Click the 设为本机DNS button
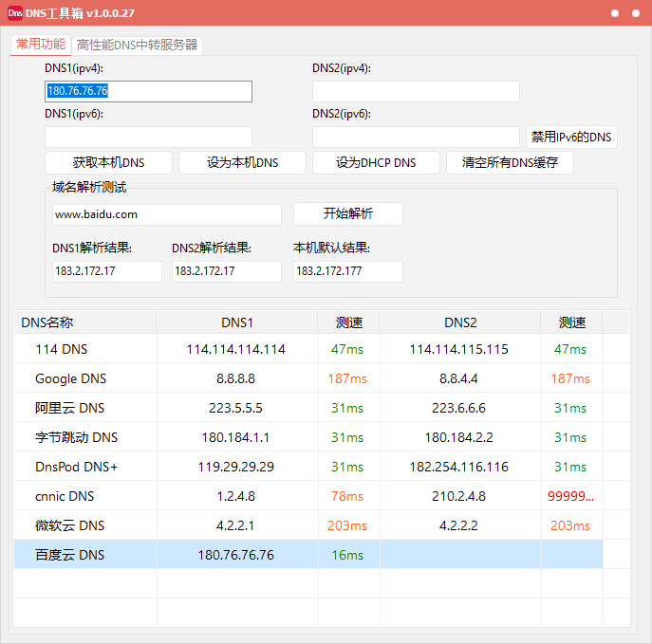Viewport: 652px width, 644px height. (242, 162)
